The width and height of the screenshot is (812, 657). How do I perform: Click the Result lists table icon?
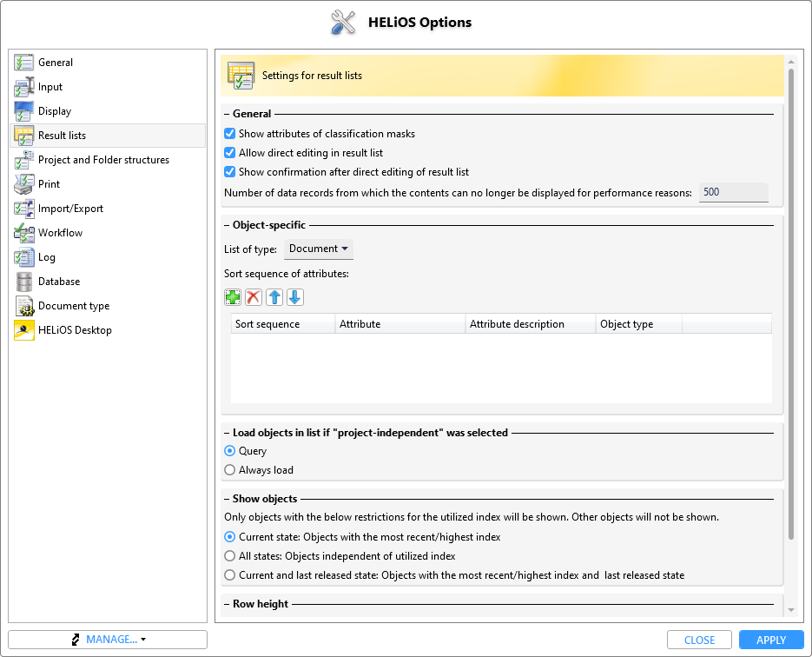click(x=23, y=136)
